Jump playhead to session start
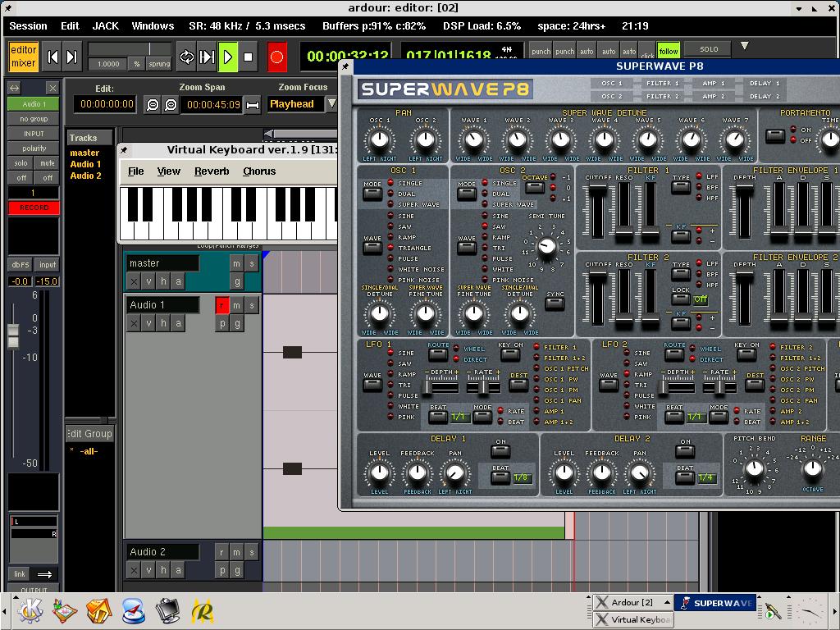The height and width of the screenshot is (630, 840). (x=52, y=57)
